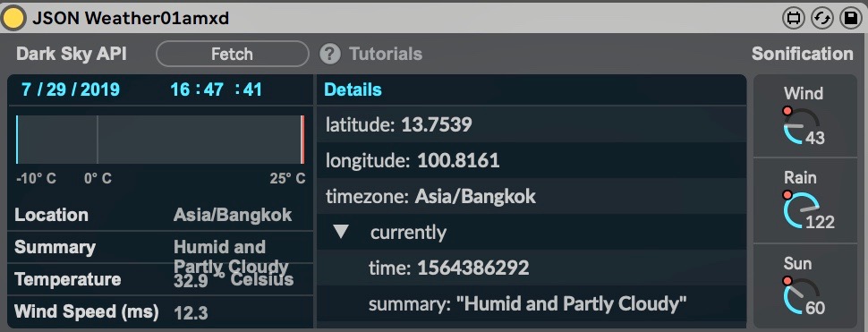Click the red dot above the Rain dial
The image size is (868, 332).
click(x=787, y=195)
